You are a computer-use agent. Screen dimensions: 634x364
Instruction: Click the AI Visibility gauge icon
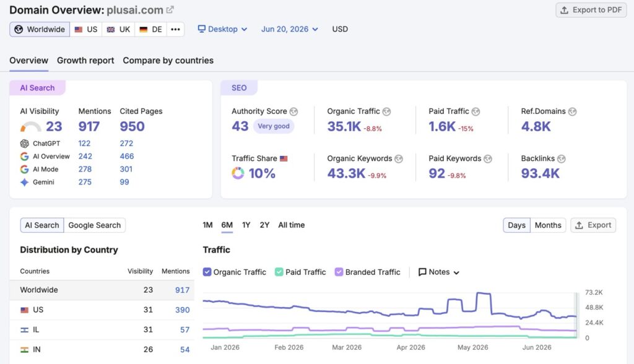[30, 127]
